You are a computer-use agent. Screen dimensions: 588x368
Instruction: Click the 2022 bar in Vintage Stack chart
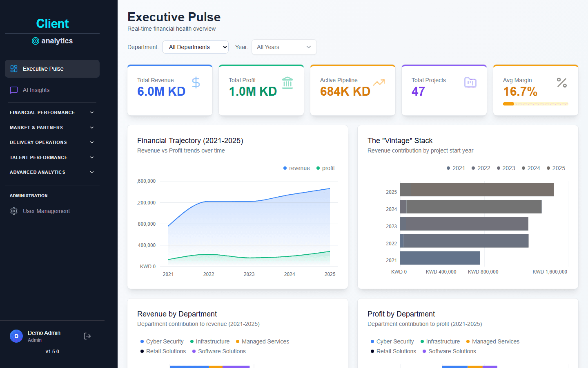464,241
